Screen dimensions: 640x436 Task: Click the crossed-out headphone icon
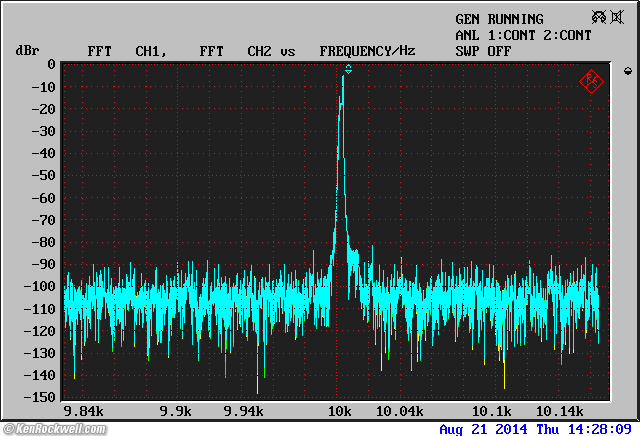pos(600,18)
